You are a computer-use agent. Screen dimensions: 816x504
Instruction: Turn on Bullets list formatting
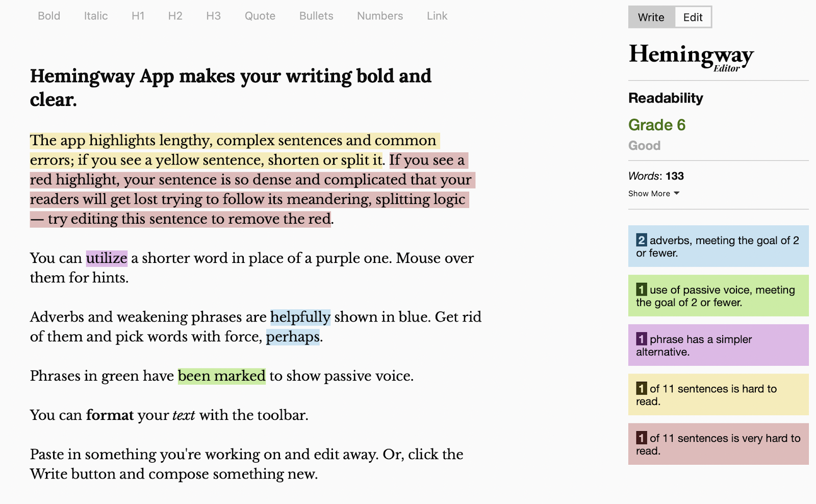click(x=316, y=16)
